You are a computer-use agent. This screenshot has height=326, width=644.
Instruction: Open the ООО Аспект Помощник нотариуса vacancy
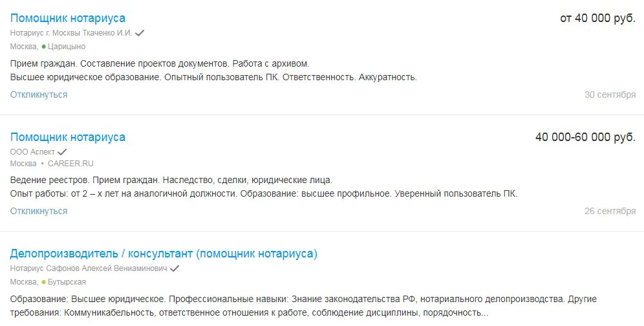point(68,137)
